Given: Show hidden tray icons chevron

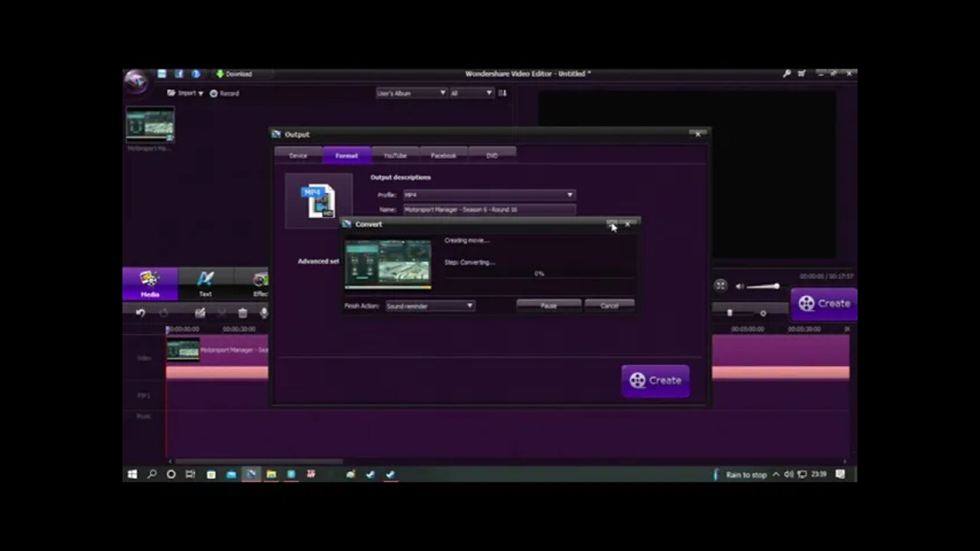Looking at the screenshot, I should point(776,474).
